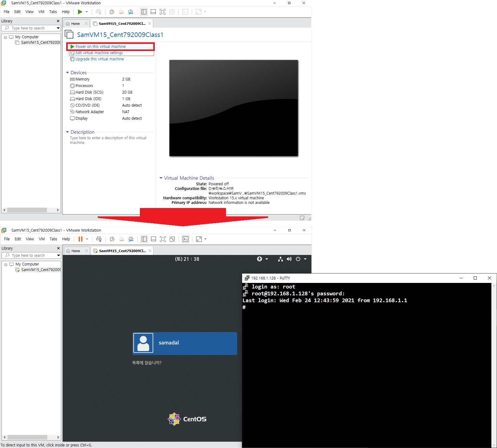The width and height of the screenshot is (497, 448).
Task: Collapse My Computer tree in bottom Library panel
Action: tap(6, 265)
